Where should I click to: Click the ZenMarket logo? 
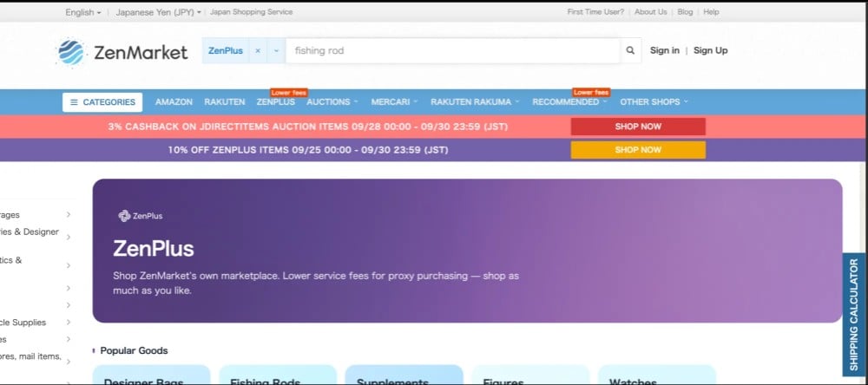122,53
